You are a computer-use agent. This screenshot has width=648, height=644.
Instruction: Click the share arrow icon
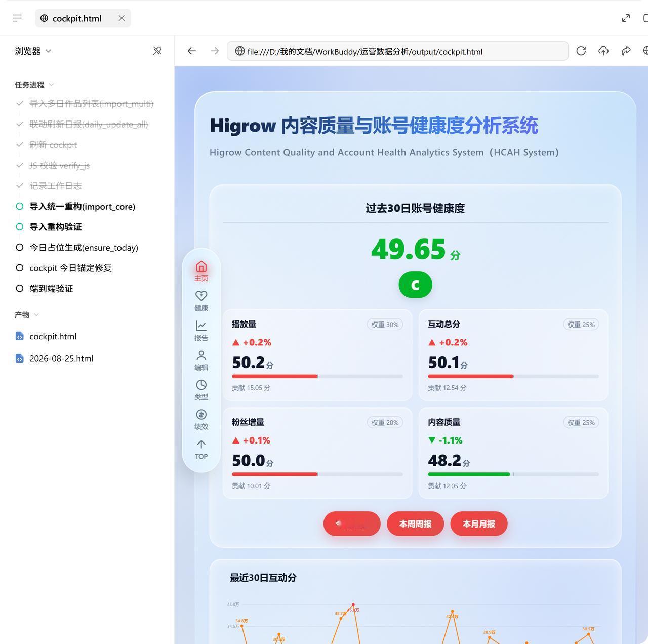coord(626,51)
